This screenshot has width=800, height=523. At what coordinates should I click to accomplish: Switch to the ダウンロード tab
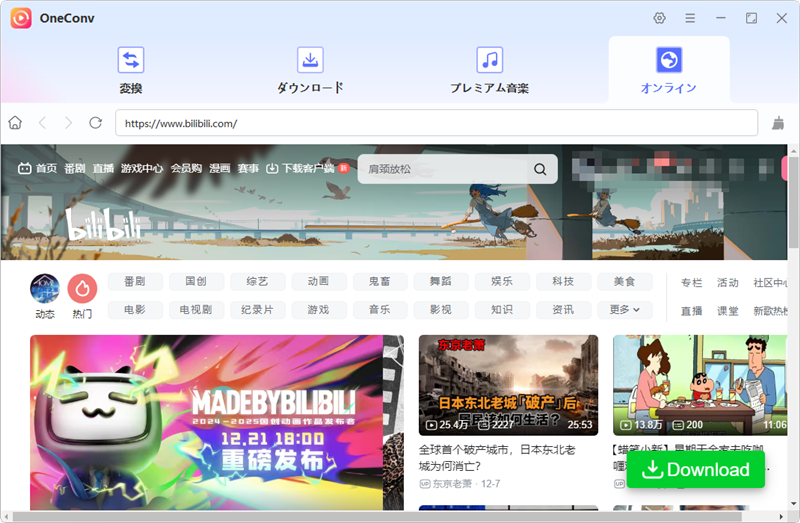click(x=310, y=70)
